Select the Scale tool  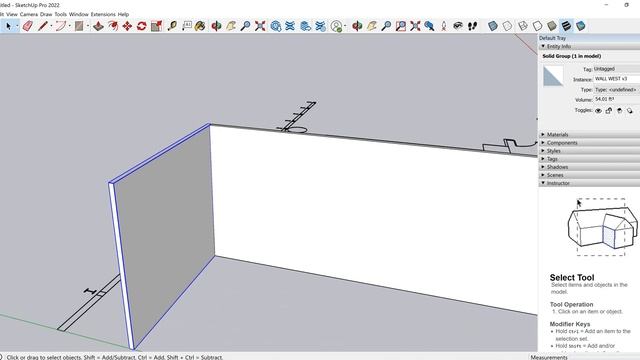156,26
